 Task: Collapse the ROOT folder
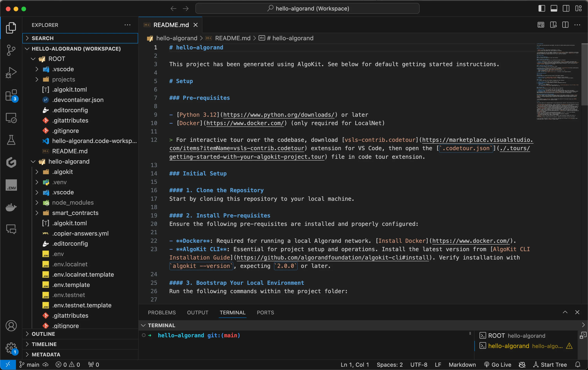click(x=80, y=59)
